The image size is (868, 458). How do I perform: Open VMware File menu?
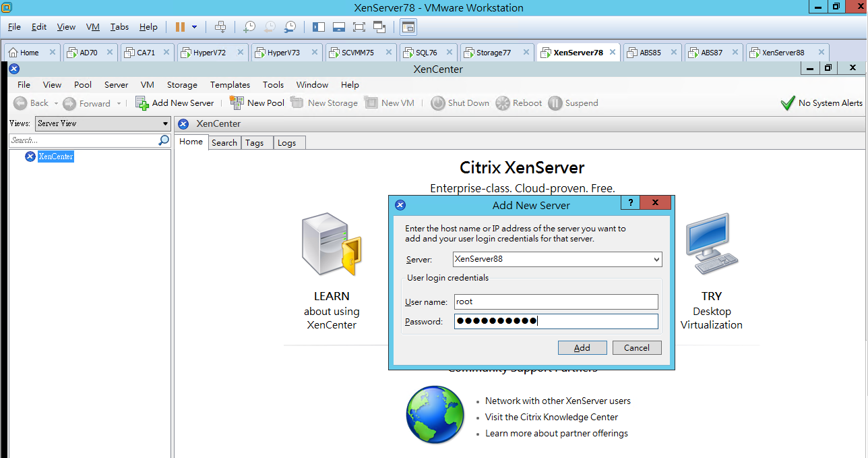pos(14,27)
